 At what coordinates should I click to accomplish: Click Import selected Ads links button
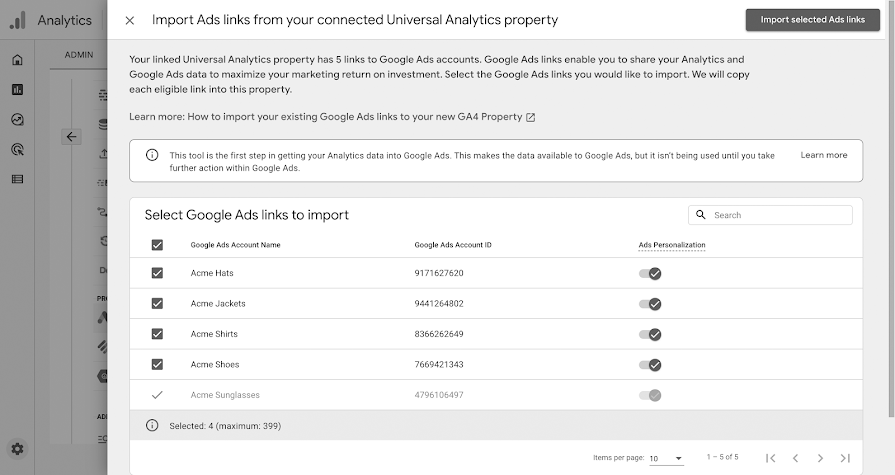[813, 20]
